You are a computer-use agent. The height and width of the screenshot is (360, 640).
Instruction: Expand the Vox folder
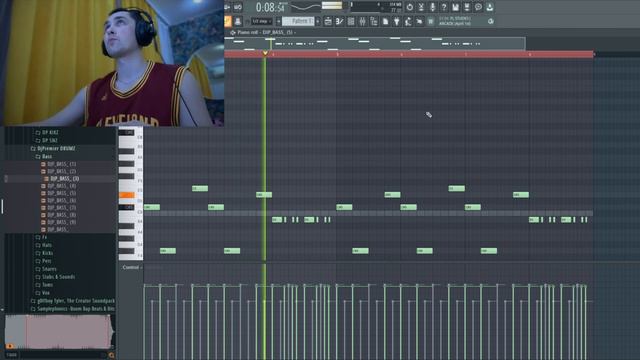42,293
